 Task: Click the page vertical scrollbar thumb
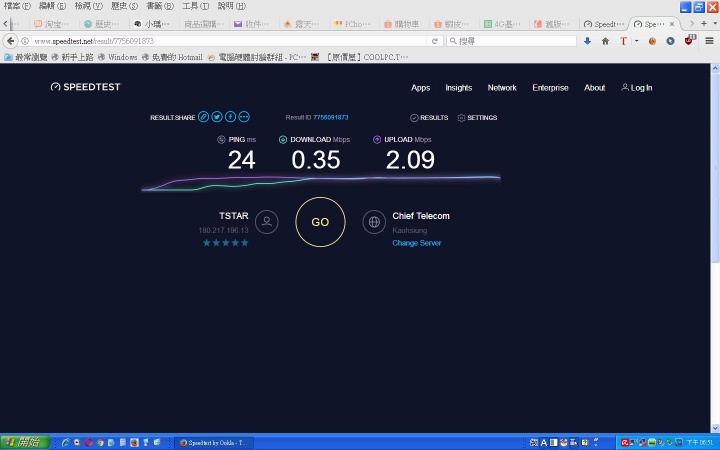(x=715, y=168)
